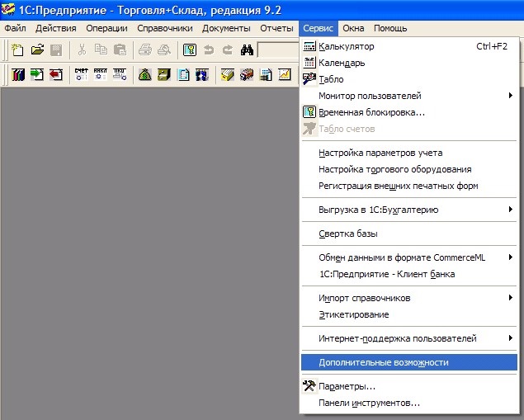524x420 pixels.
Task: Open journals via colored books icon
Action: (x=17, y=74)
